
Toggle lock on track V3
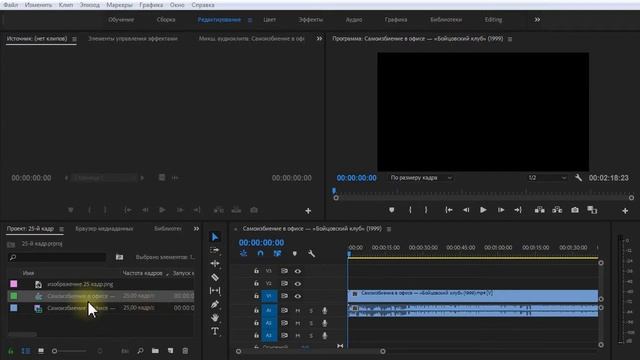(256, 271)
